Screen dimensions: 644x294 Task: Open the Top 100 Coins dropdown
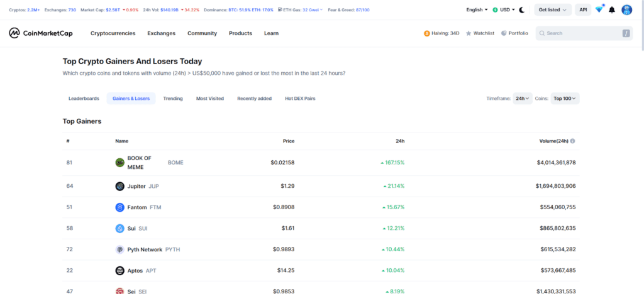point(565,99)
